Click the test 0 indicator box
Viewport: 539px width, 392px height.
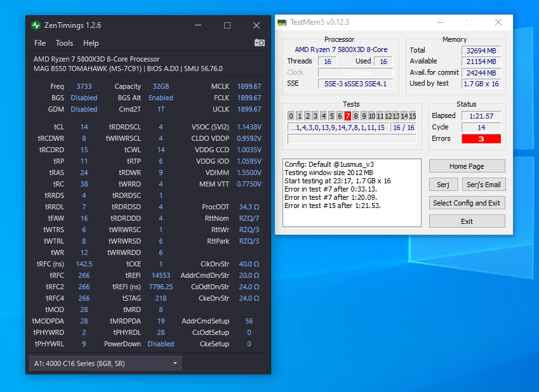pyautogui.click(x=291, y=116)
